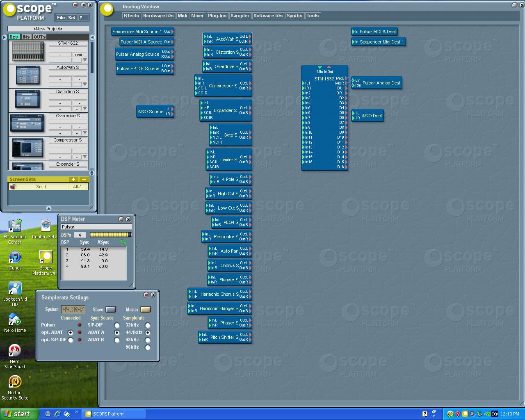The image size is (525, 420).
Task: Click the DSP load meter bar
Action: click(110, 235)
